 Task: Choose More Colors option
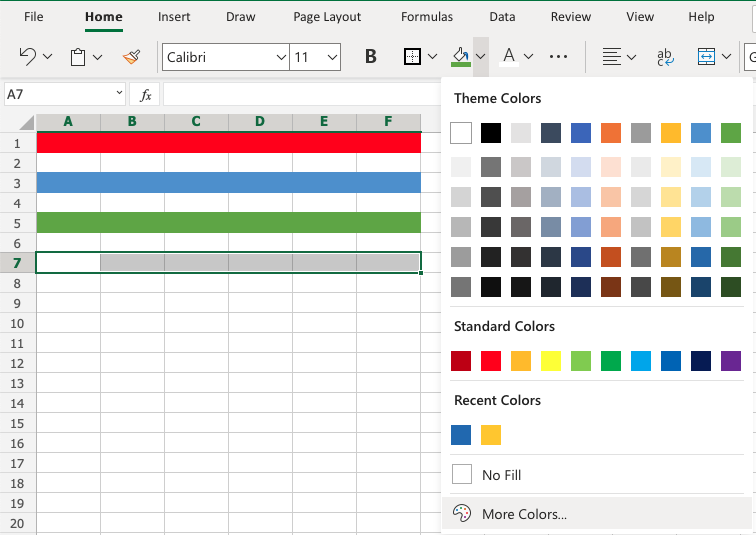point(524,514)
